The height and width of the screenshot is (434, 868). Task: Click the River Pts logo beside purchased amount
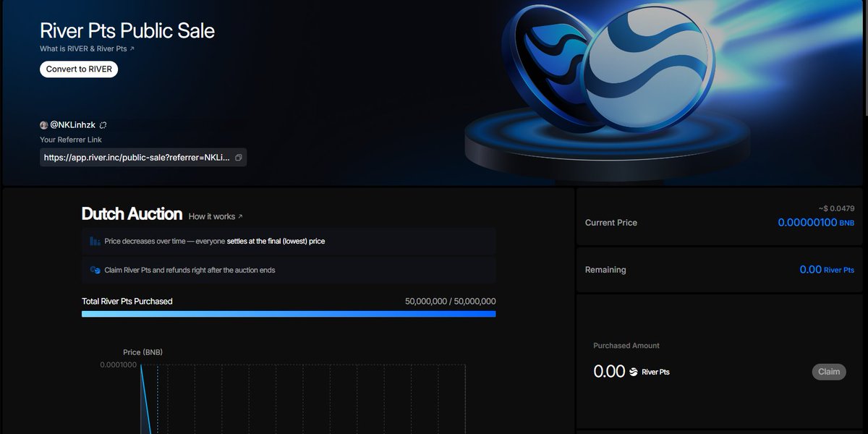tap(634, 372)
